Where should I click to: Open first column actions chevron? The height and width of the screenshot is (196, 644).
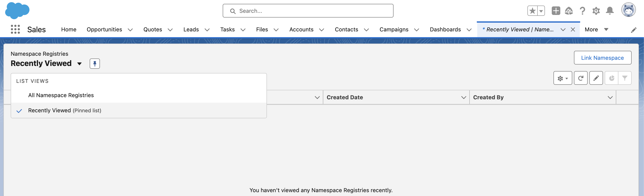(317, 98)
